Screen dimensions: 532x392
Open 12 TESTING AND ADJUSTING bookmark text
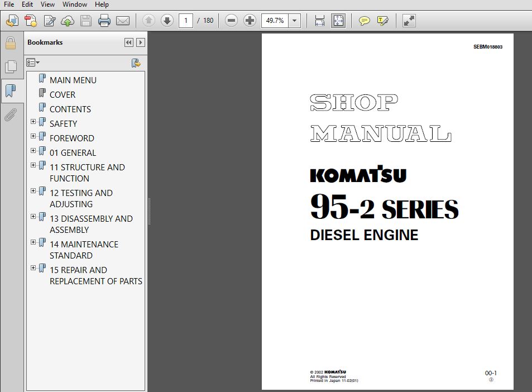click(x=81, y=199)
